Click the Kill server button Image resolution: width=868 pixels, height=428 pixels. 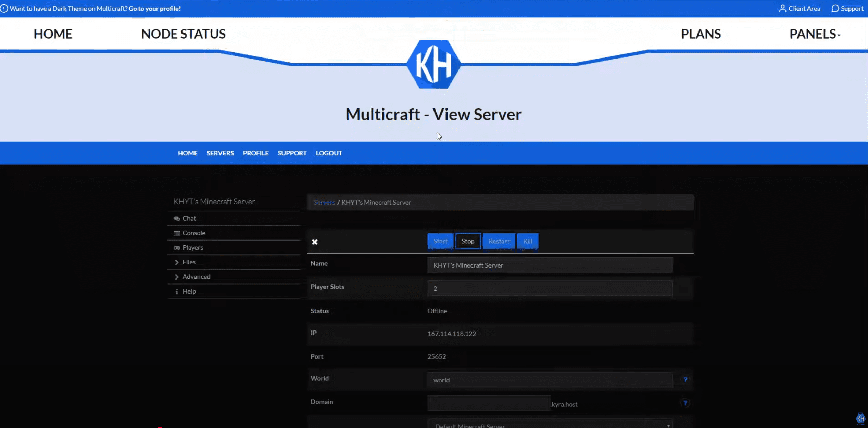528,241
